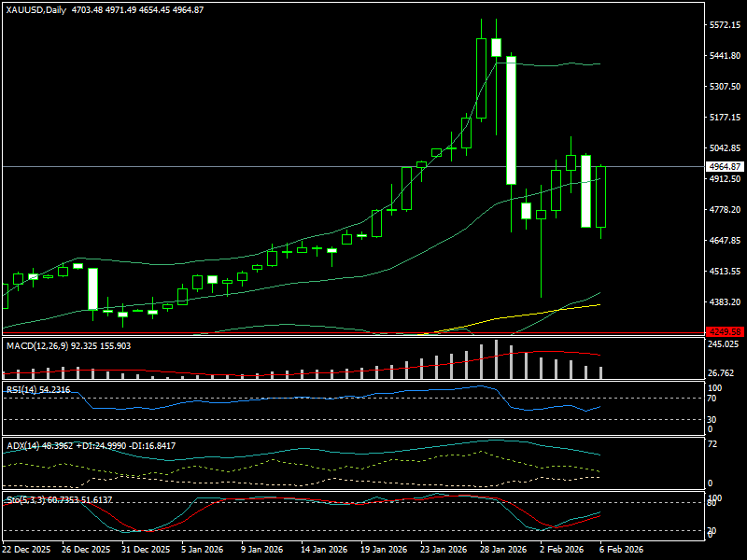747x560 pixels.
Task: Select the 4383.20 price axis label
Action: [725, 302]
